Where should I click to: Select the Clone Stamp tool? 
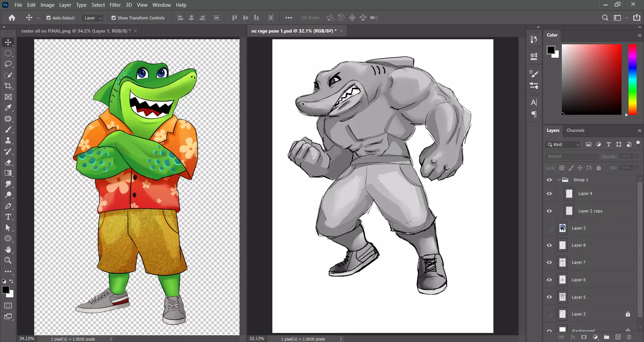8,141
